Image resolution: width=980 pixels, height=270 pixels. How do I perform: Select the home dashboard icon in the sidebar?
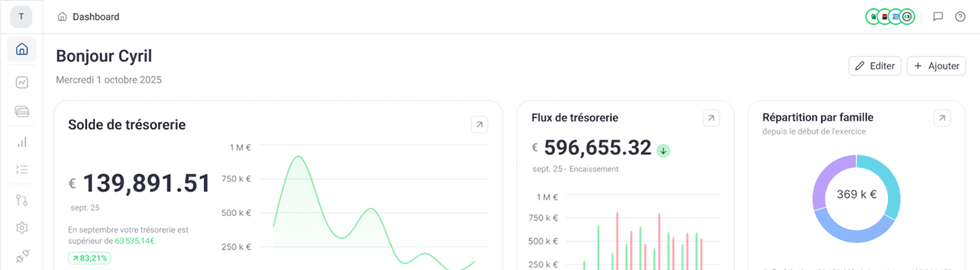coord(22,49)
